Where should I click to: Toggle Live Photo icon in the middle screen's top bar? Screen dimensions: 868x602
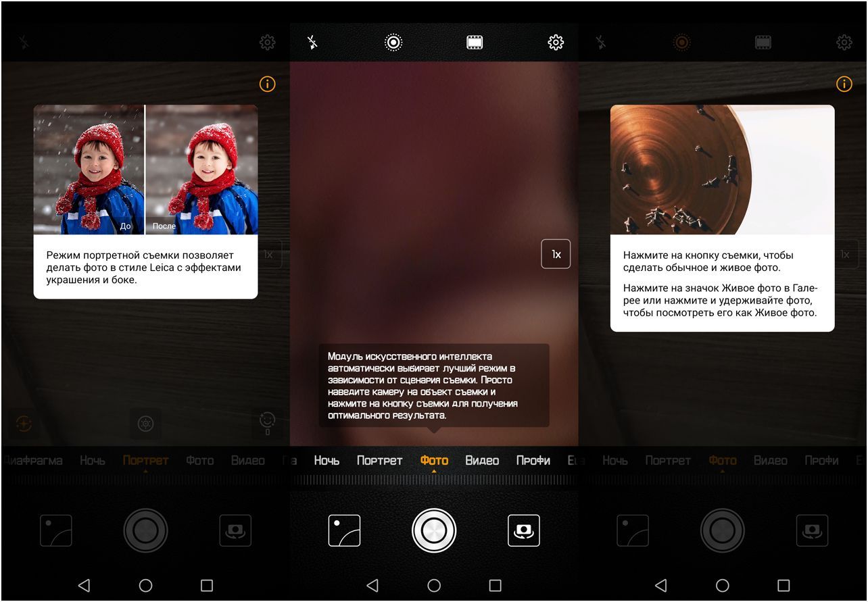point(393,43)
